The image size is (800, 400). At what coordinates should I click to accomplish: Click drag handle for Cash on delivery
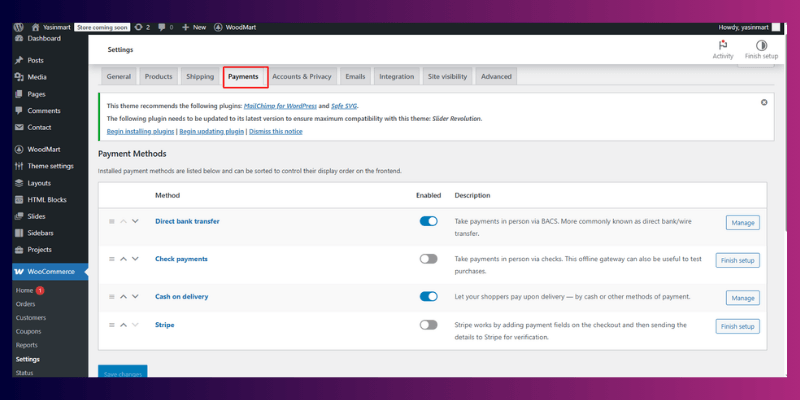tap(112, 296)
